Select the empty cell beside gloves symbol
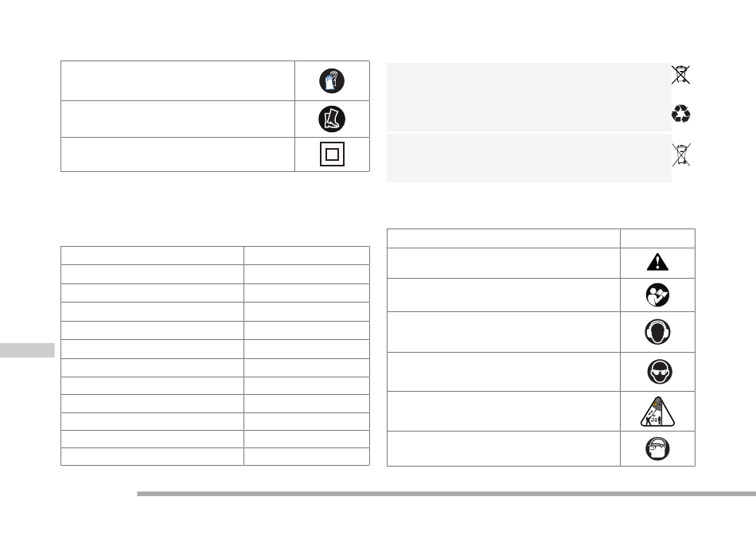Image resolution: width=756 pixels, height=543 pixels. (178, 81)
